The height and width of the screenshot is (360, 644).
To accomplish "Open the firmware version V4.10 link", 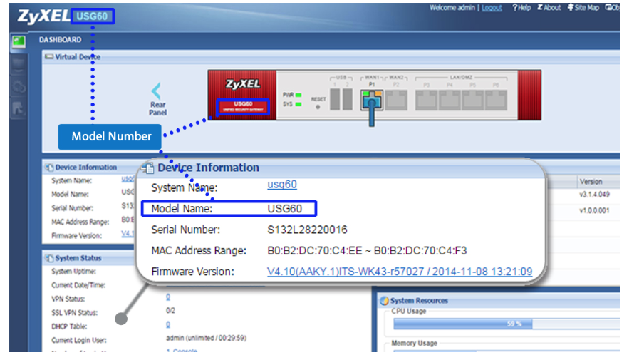I will [x=400, y=272].
